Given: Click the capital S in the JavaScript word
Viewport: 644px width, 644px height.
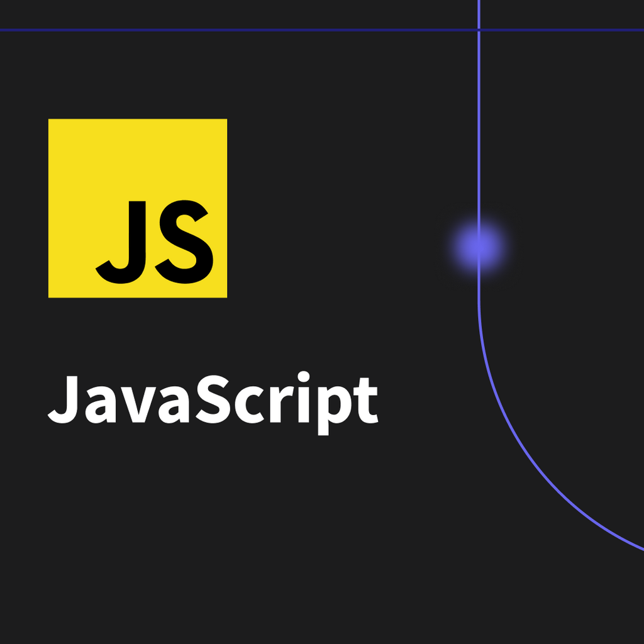Looking at the screenshot, I should click(x=221, y=398).
